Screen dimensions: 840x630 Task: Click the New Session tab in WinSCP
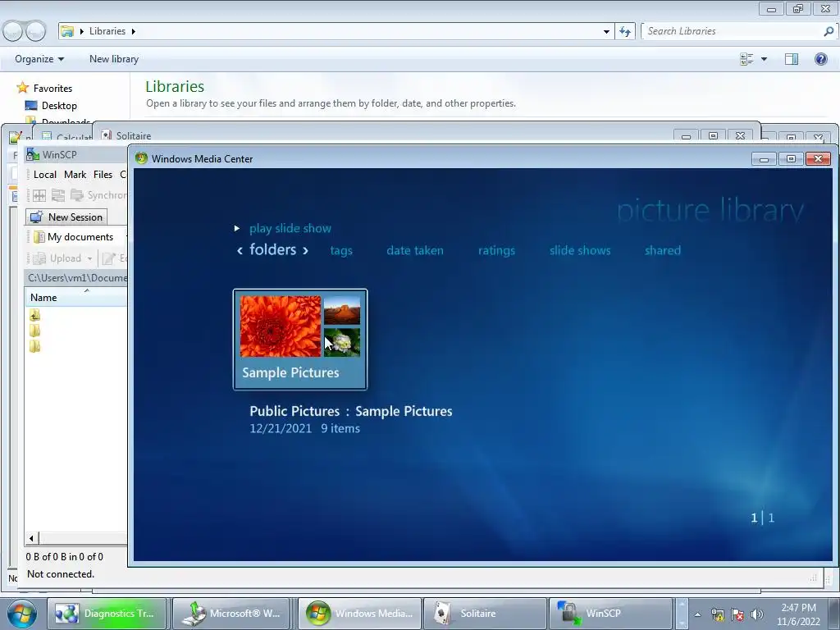pos(66,217)
